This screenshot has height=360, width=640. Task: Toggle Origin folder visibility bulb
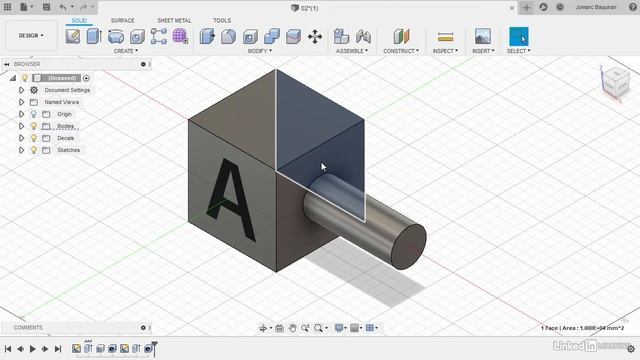(x=34, y=114)
